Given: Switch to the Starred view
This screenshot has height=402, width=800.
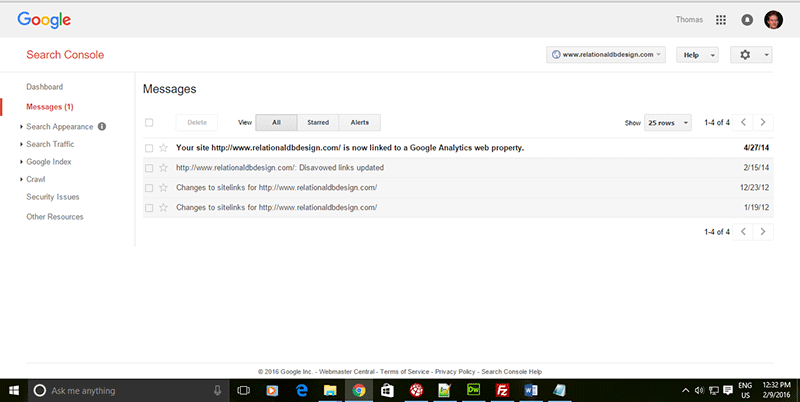Looking at the screenshot, I should [x=318, y=122].
